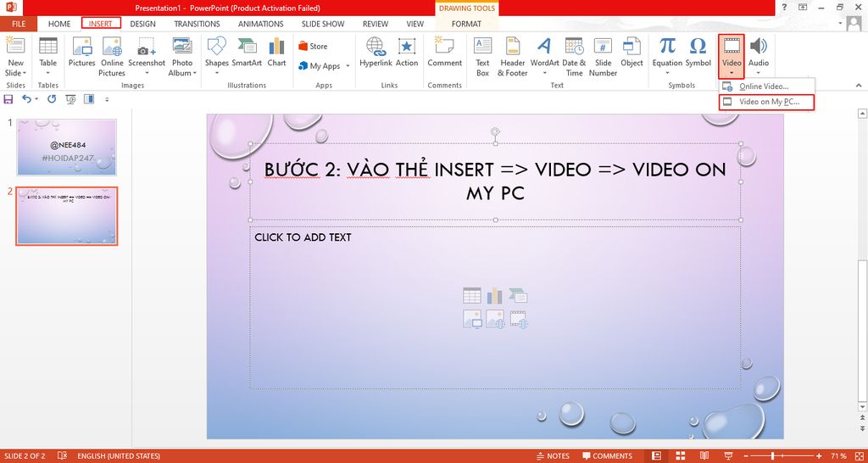This screenshot has width=868, height=463.
Task: Choose Video on My PC... option
Action: tap(766, 102)
